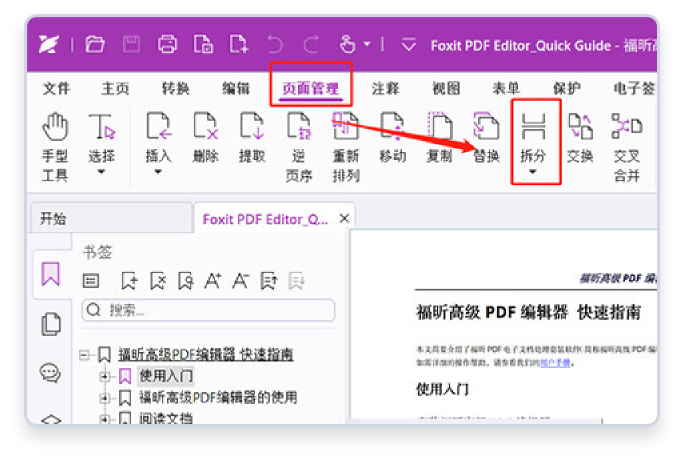This screenshot has height=461, width=684.
Task: Click the add new bookmark icon
Action: (129, 281)
